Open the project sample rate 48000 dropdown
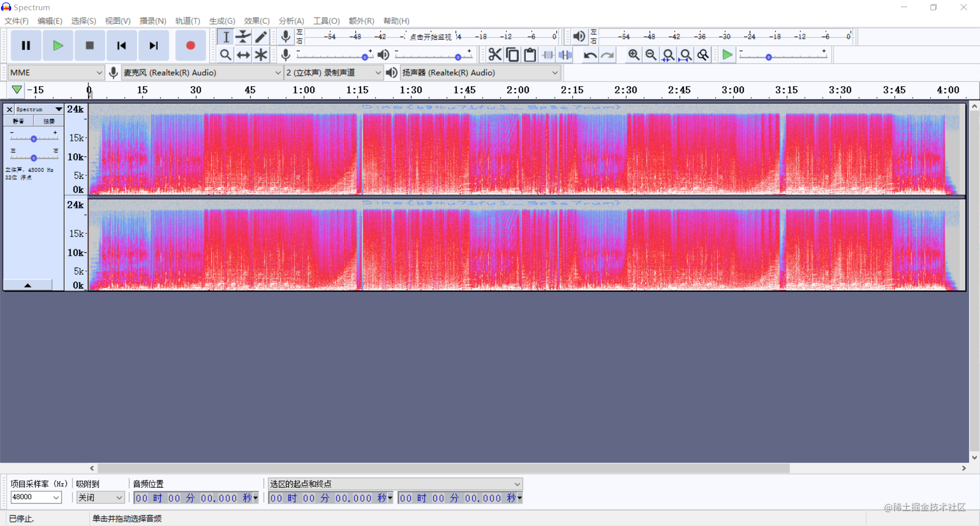 36,497
